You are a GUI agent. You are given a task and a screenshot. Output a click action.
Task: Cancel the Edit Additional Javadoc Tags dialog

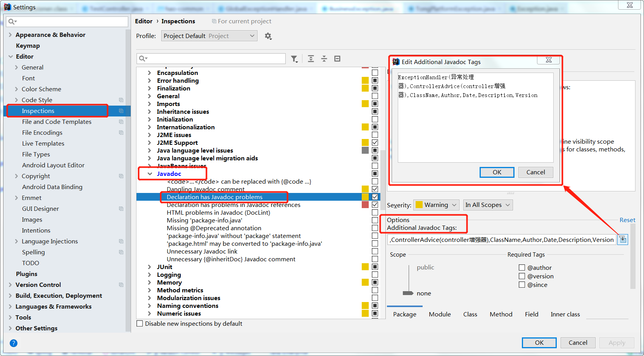tap(535, 172)
